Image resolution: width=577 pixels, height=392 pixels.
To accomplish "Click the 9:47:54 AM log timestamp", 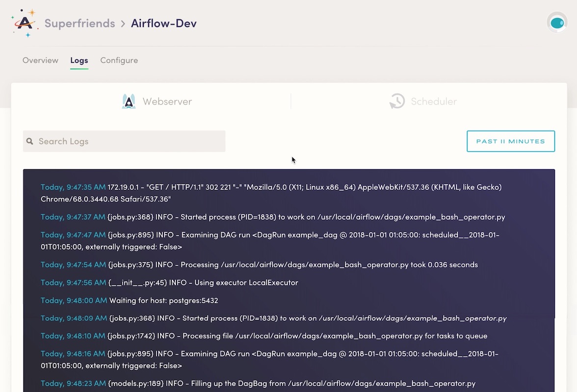I will point(73,264).
